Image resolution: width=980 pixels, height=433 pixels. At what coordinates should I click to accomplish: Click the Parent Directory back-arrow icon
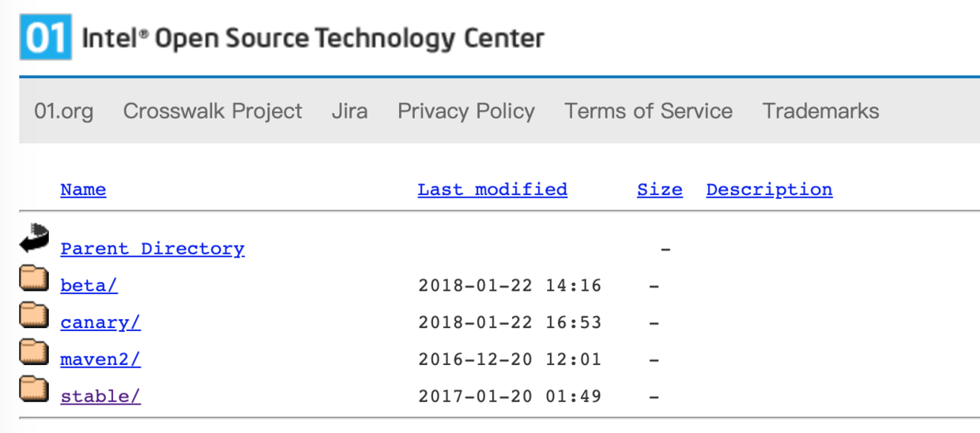click(35, 238)
